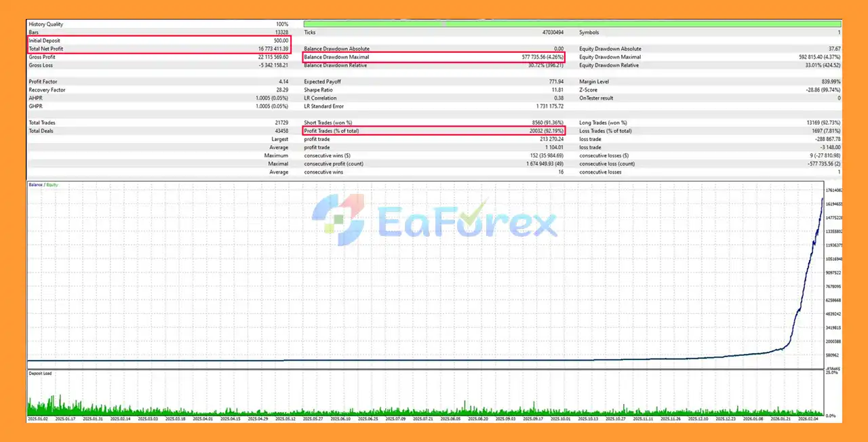
Task: Click the Margin Level value
Action: 831,81
